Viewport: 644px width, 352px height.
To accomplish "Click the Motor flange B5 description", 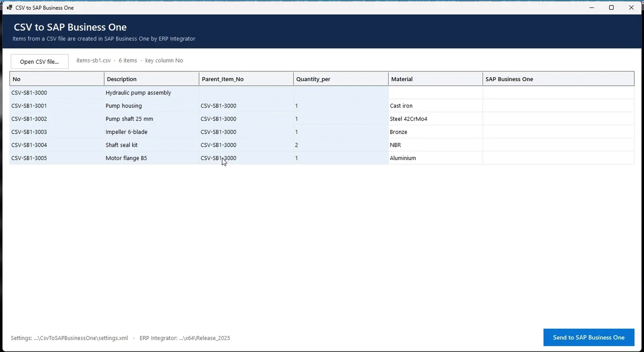I will [152, 158].
